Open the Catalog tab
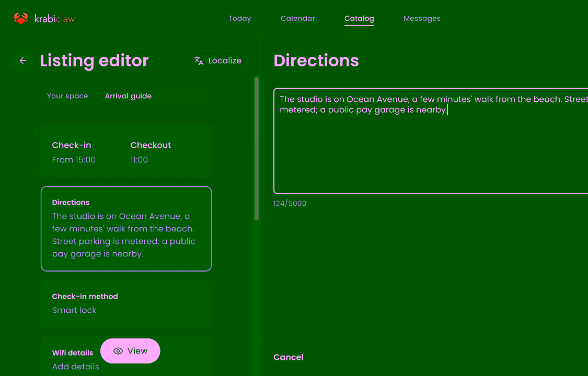The width and height of the screenshot is (588, 376). [x=359, y=18]
